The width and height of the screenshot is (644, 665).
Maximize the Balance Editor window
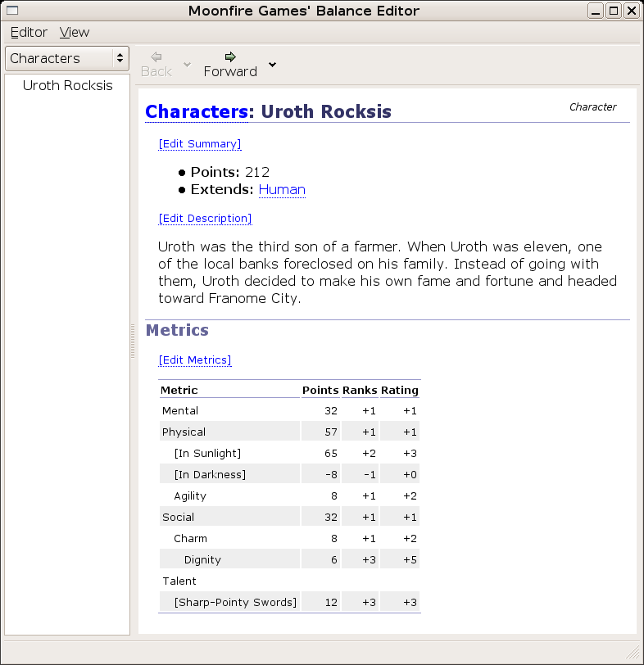pos(614,11)
